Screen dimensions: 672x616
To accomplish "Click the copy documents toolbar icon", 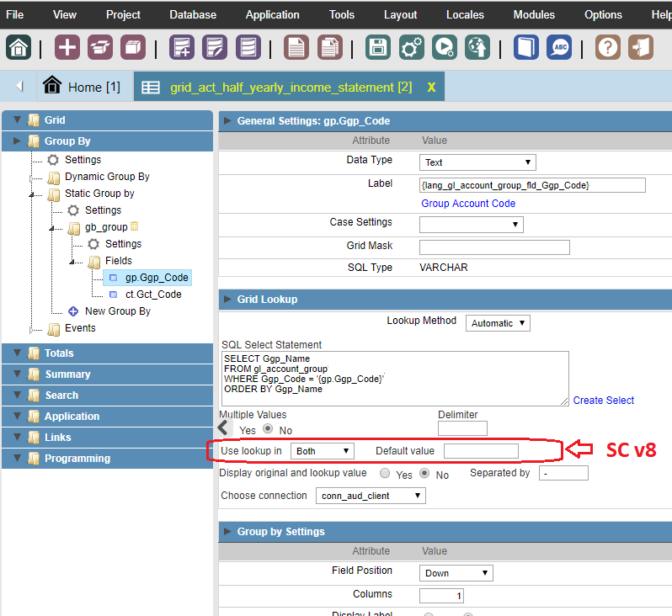I will point(329,47).
